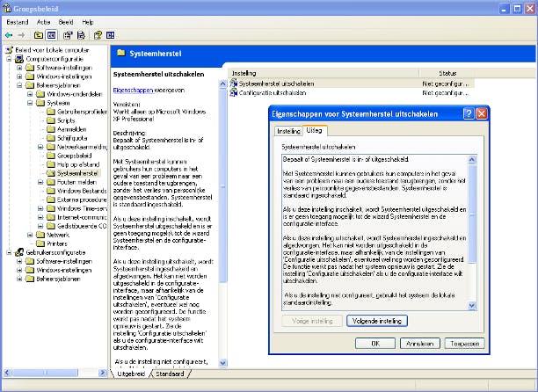Viewport: 538px width, 392px height.
Task: Click the Export list toolbar icon
Action: (81, 35)
